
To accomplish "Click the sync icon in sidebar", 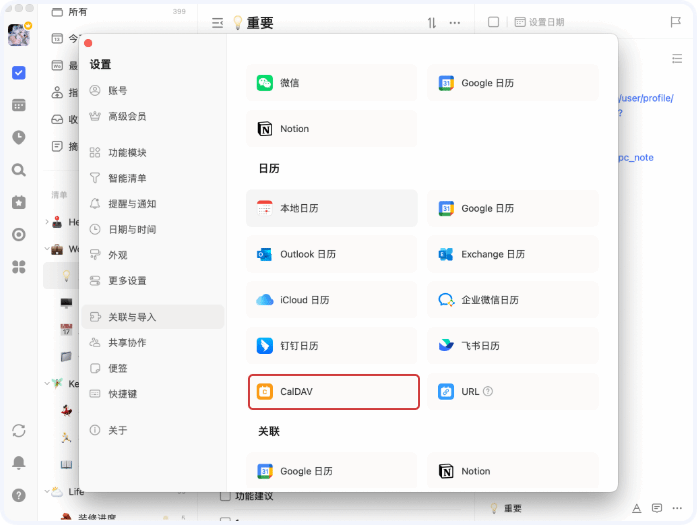I will [18, 430].
